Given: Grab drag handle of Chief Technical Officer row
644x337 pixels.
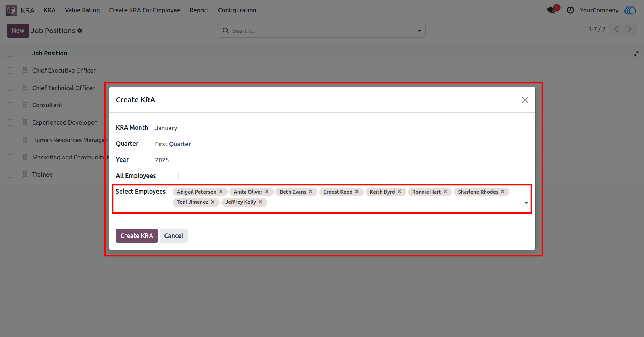Looking at the screenshot, I should point(25,88).
